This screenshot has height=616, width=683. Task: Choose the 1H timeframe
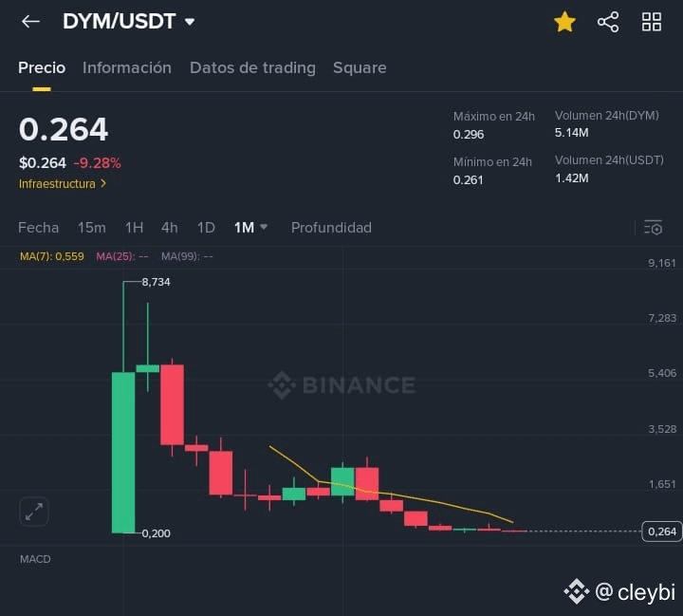[x=134, y=228]
